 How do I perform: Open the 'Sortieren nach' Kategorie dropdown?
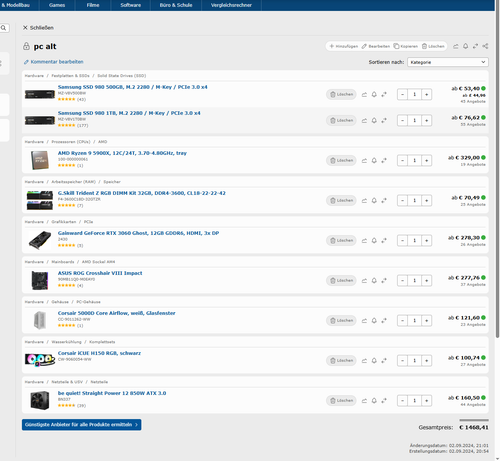[x=448, y=62]
